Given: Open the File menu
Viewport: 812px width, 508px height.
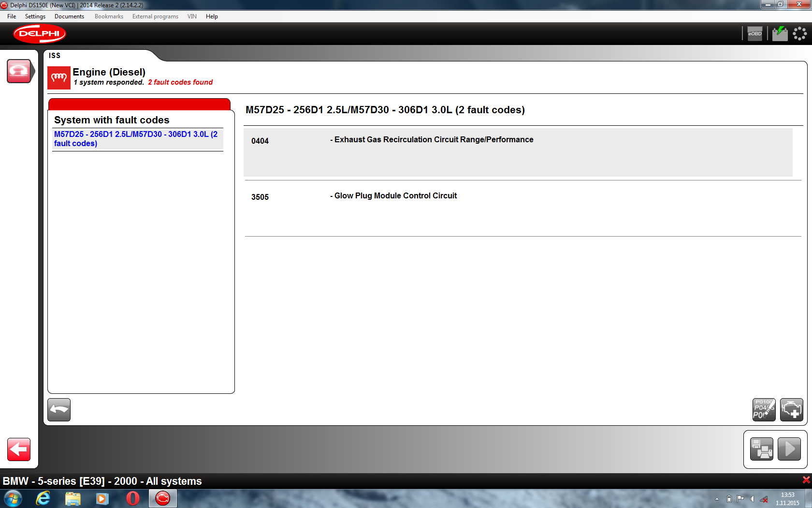Looking at the screenshot, I should (x=12, y=16).
